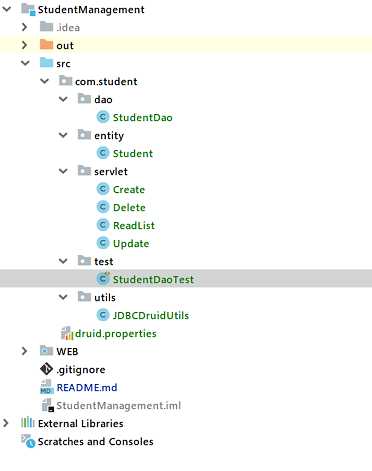Click the orange out folder icon
Viewport: 372px width, 471px height.
click(x=46, y=44)
